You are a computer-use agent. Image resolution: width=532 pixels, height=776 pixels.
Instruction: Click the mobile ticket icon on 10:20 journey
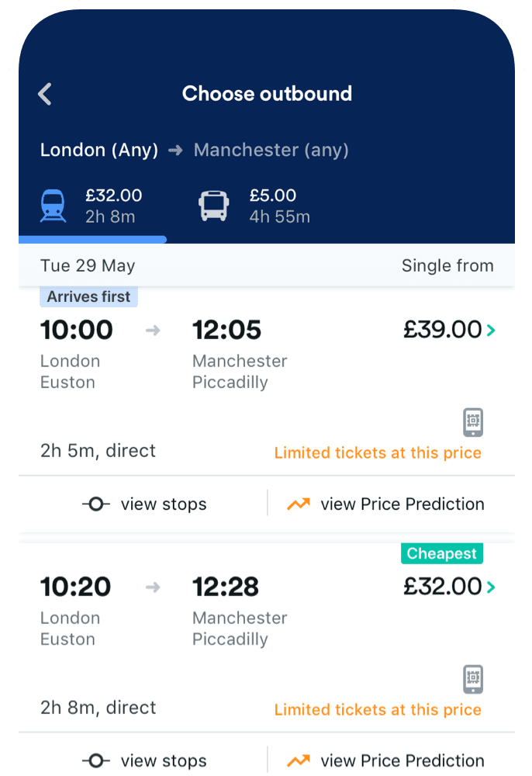coord(474,679)
